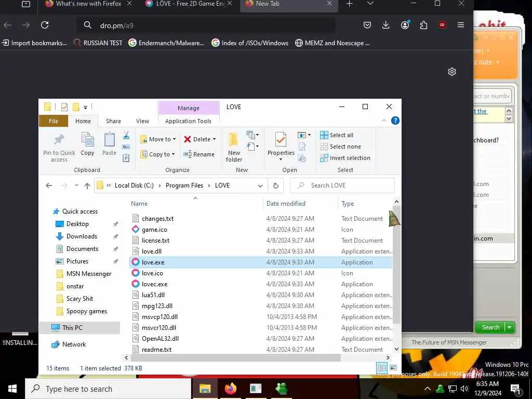Open the Application Tools tab
The width and height of the screenshot is (532, 399).
pos(188,121)
